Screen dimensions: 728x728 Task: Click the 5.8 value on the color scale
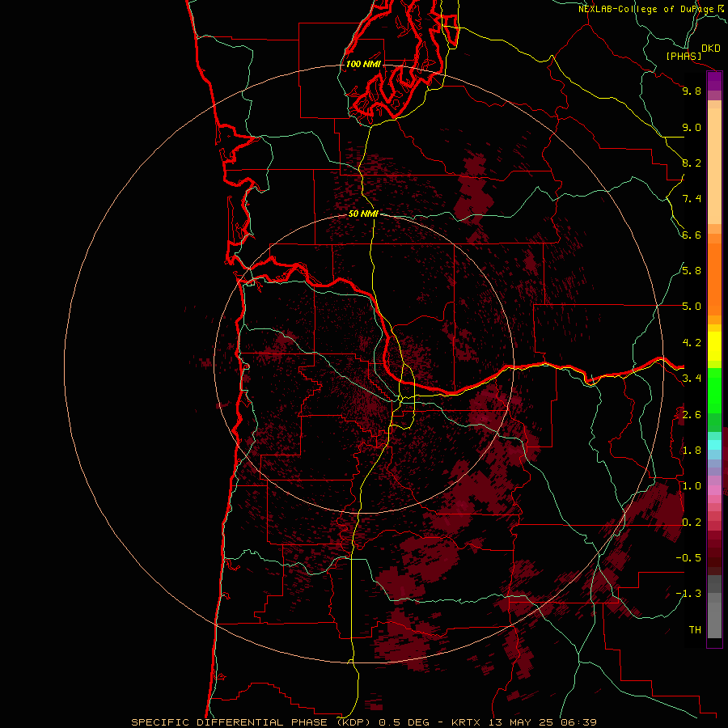pyautogui.click(x=692, y=271)
